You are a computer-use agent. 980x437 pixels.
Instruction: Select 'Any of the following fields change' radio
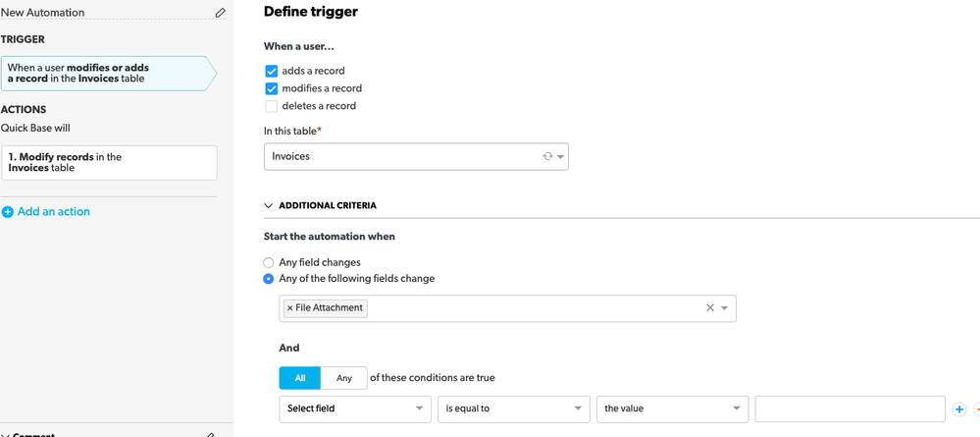coord(269,279)
